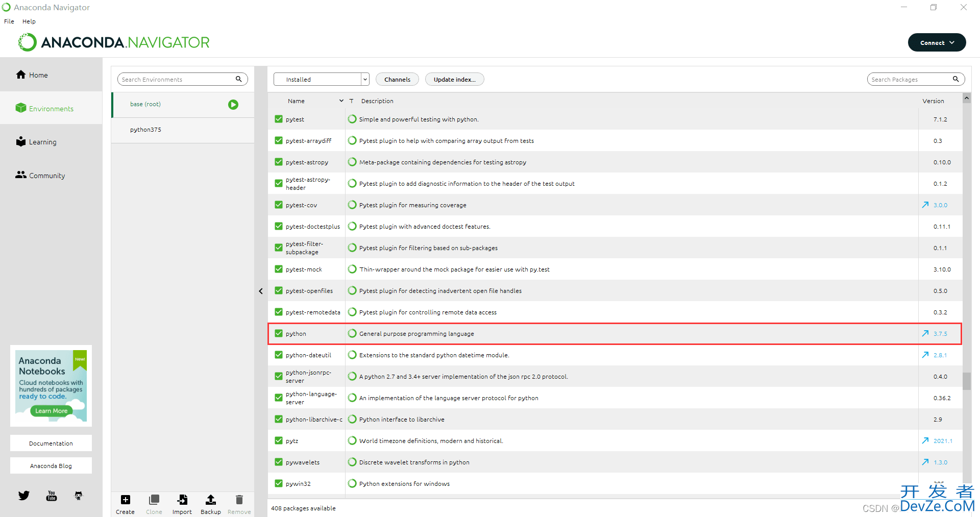This screenshot has height=517, width=980.
Task: Open the YouTube icon link
Action: click(52, 496)
